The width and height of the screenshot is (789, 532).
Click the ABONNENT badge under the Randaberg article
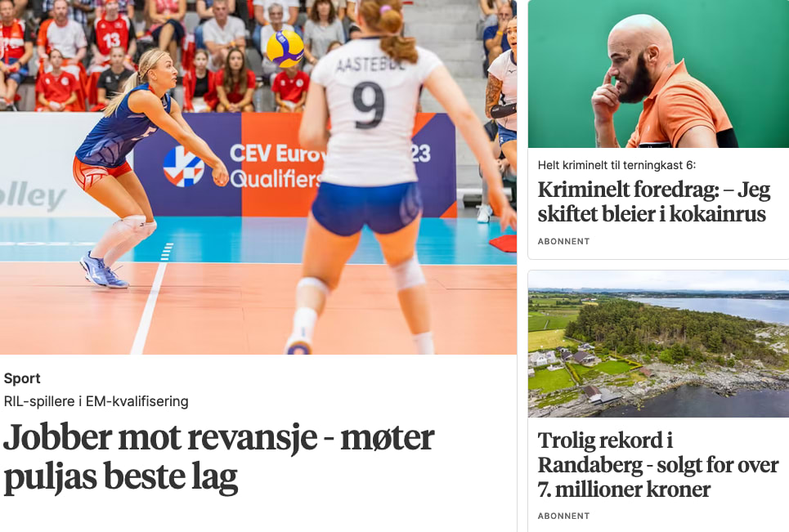tap(563, 516)
